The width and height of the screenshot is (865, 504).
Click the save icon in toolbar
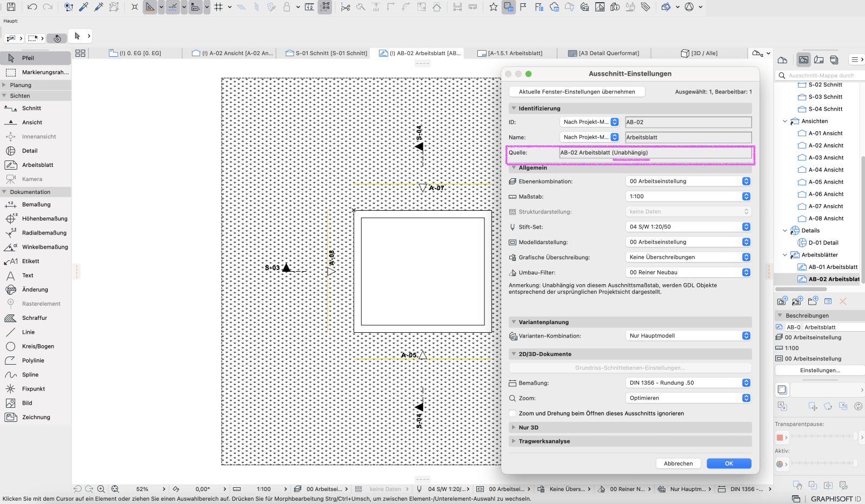[x=11, y=7]
